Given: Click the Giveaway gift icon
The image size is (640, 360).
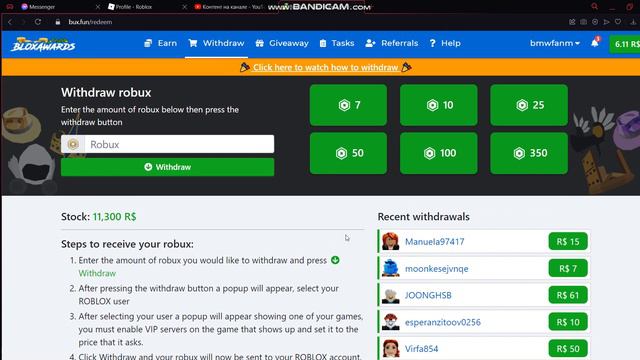Looking at the screenshot, I should click(x=260, y=43).
